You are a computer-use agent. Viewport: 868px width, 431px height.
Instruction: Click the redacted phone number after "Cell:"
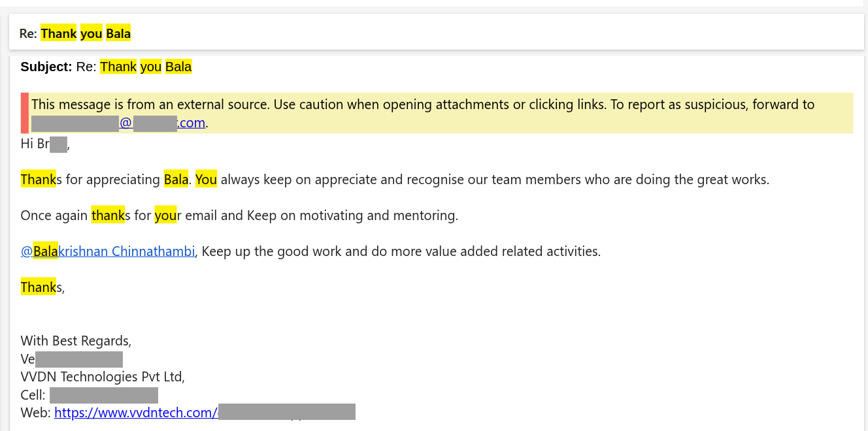104,395
